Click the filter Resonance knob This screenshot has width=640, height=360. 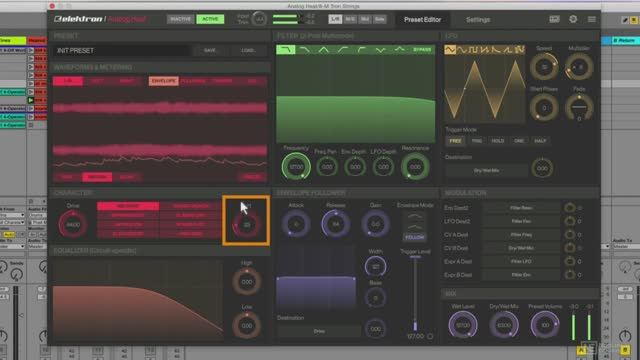tap(415, 167)
